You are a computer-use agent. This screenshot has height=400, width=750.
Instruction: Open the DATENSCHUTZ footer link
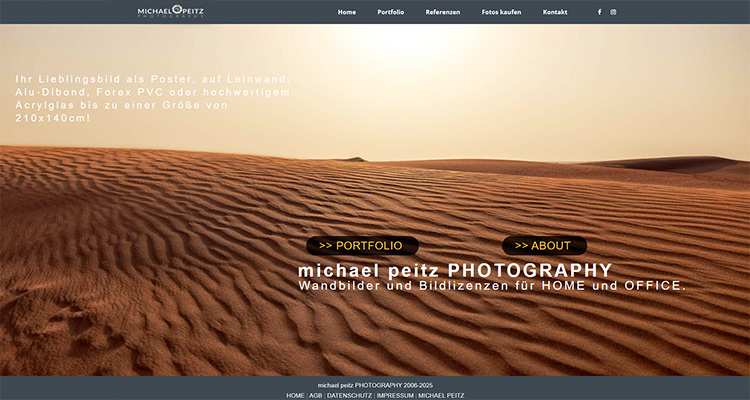349,396
